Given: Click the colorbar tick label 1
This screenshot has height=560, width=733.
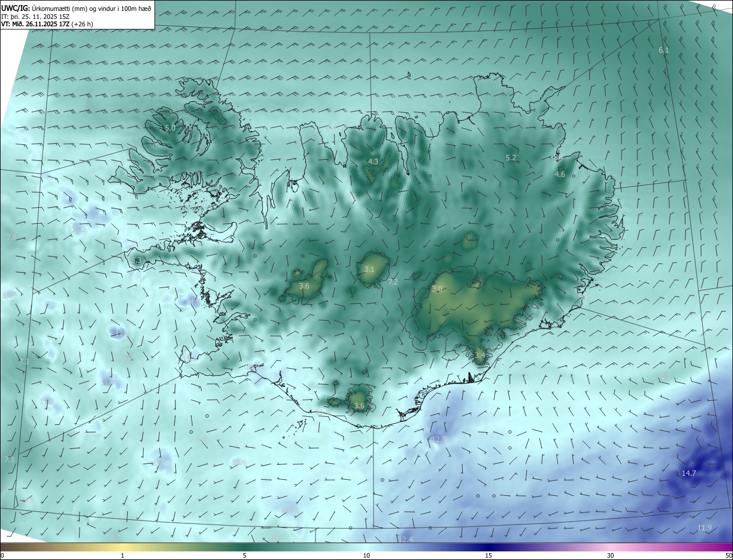Looking at the screenshot, I should [123, 555].
